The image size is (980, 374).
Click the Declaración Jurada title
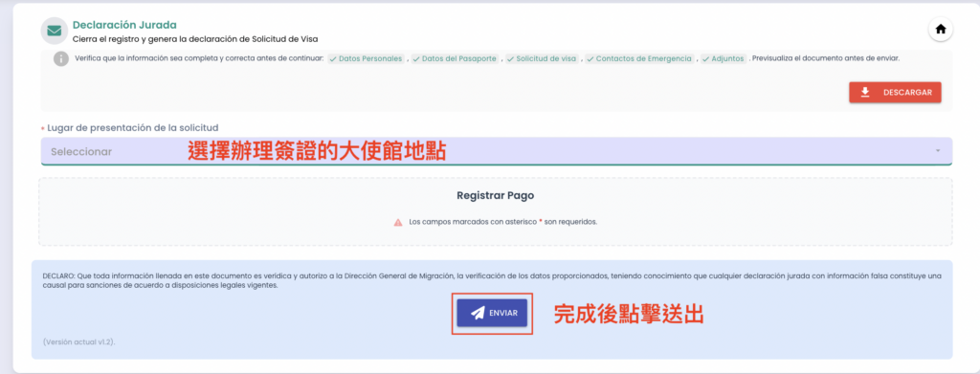pos(124,25)
